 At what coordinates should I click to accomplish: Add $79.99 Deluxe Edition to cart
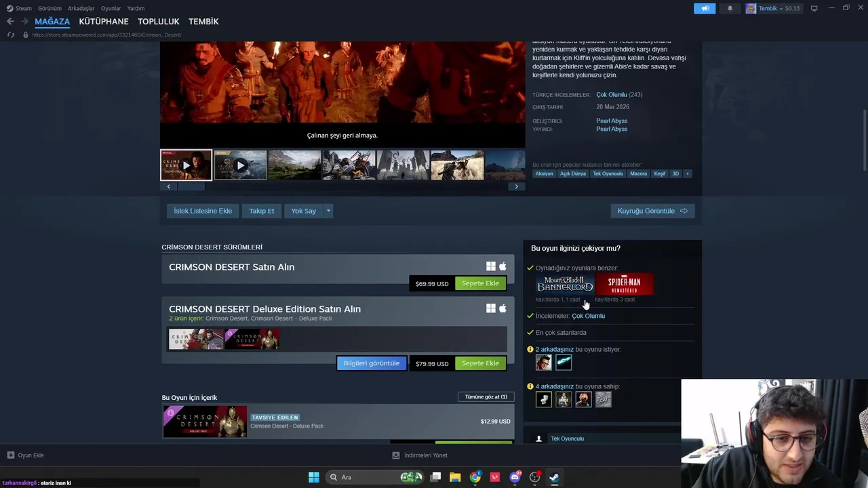tap(480, 363)
